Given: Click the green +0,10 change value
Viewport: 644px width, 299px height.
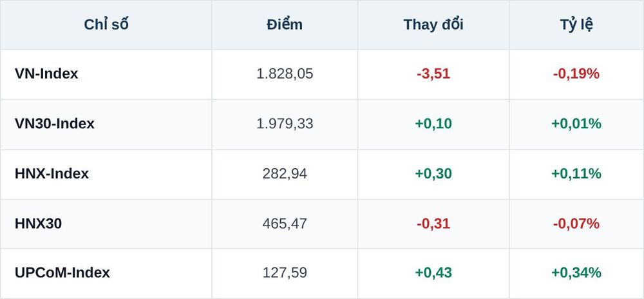Looking at the screenshot, I should (x=433, y=124).
